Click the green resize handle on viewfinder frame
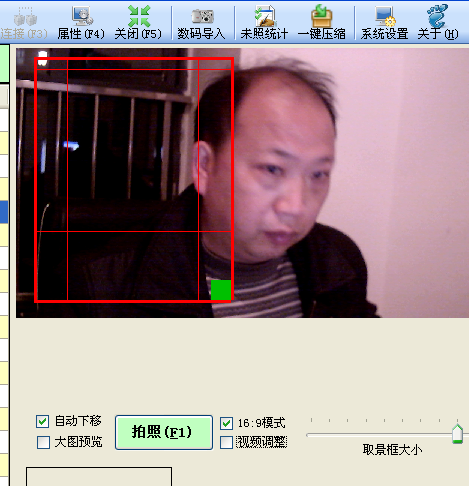This screenshot has width=469, height=486. (x=221, y=290)
